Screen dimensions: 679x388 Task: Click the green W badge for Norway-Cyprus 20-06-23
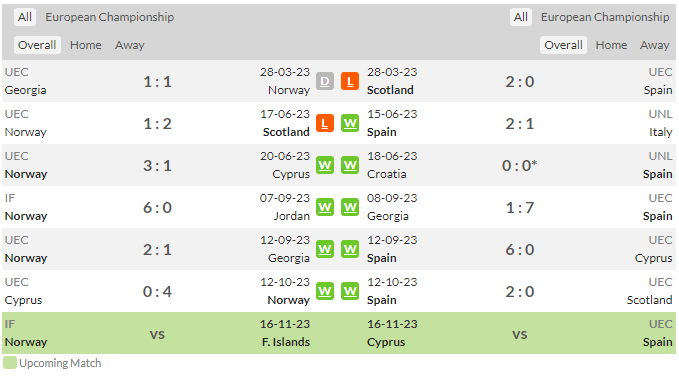pyautogui.click(x=325, y=165)
